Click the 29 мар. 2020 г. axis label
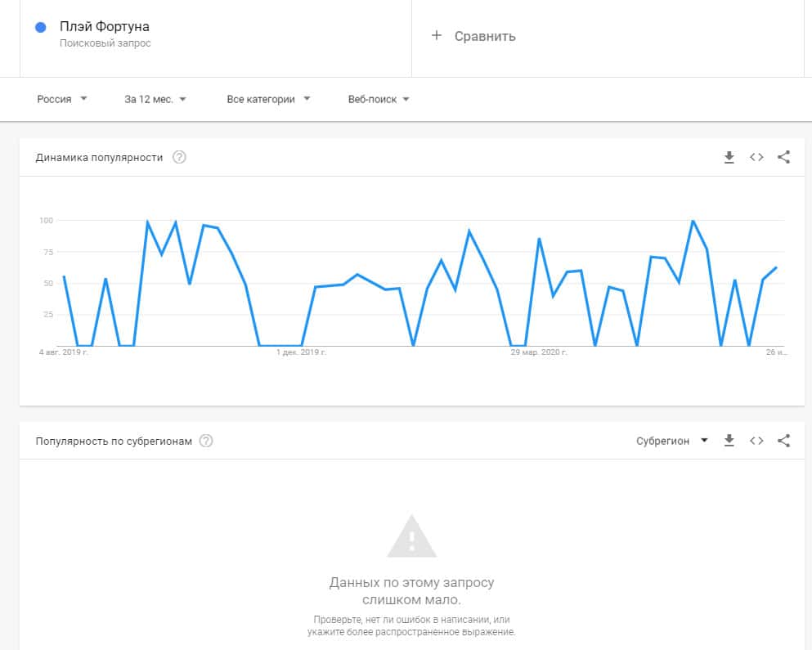812x650 pixels. 539,352
